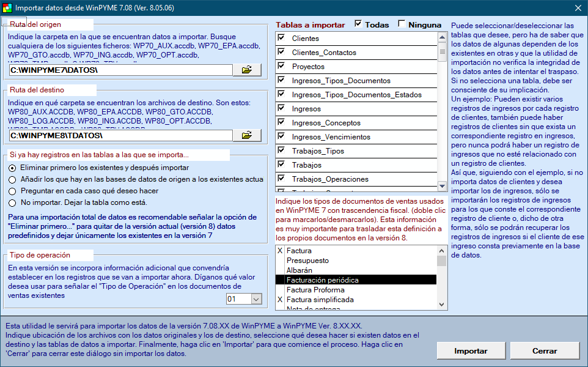
Task: Click the origin path folder browse icon
Action: tap(247, 70)
